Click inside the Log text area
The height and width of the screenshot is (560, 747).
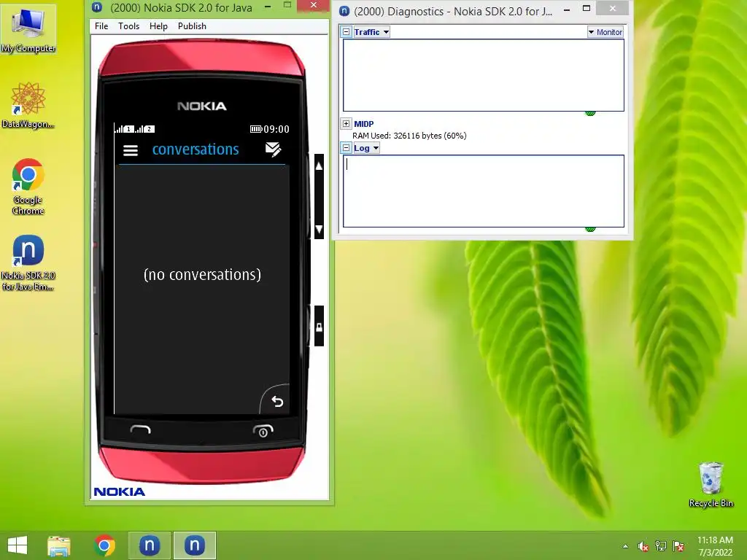tap(484, 191)
